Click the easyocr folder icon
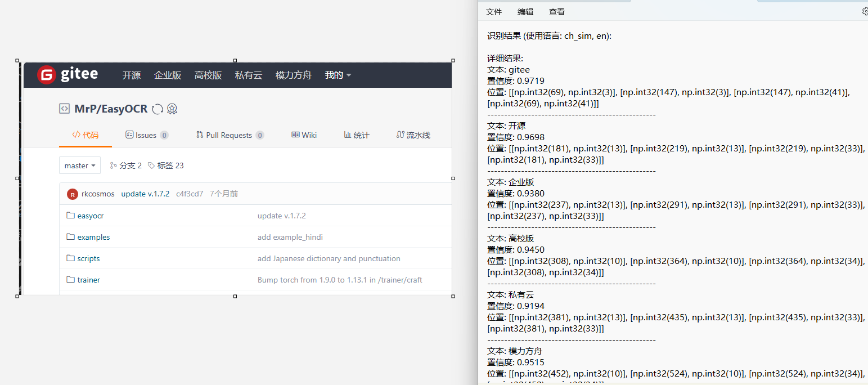 tap(70, 215)
